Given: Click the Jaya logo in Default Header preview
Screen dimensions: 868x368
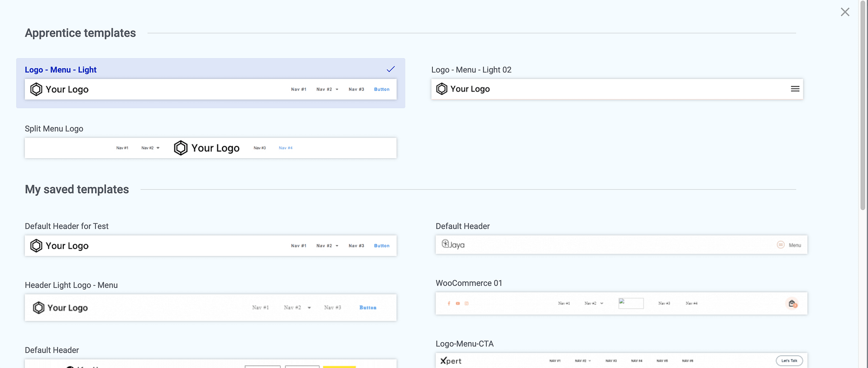Looking at the screenshot, I should tap(453, 244).
